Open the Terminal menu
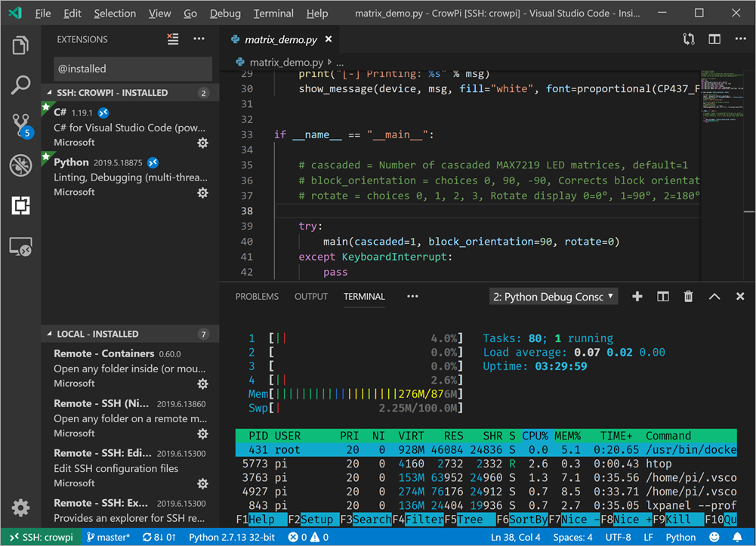756x546 pixels. tap(273, 13)
